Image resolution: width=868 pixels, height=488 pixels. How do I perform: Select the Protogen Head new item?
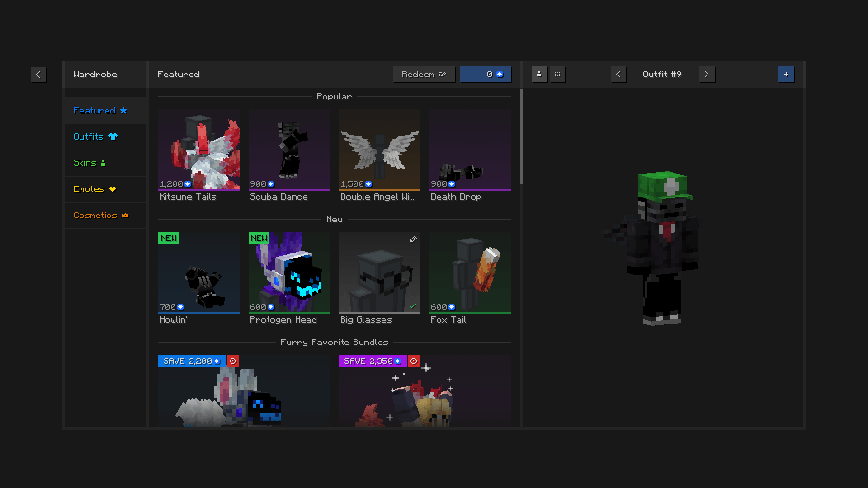(289, 272)
